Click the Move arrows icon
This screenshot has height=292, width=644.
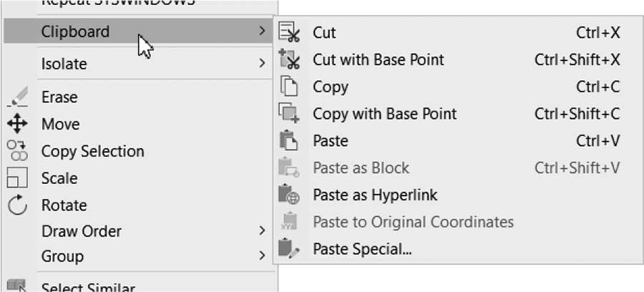click(x=17, y=124)
